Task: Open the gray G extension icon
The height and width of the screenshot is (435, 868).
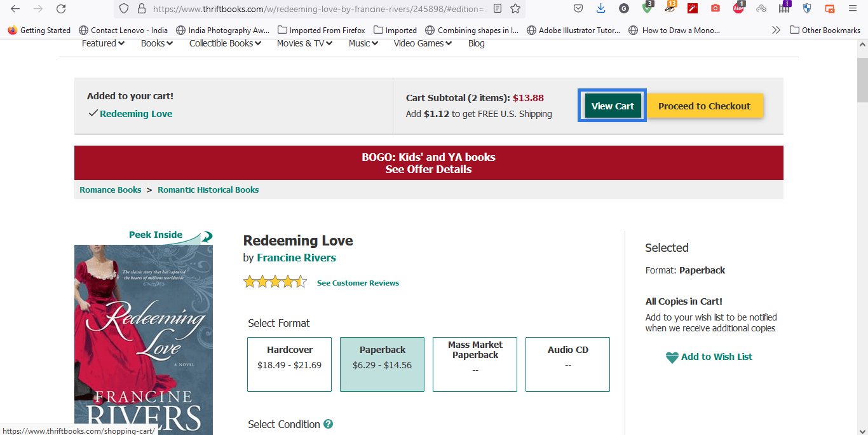Action: pos(624,9)
